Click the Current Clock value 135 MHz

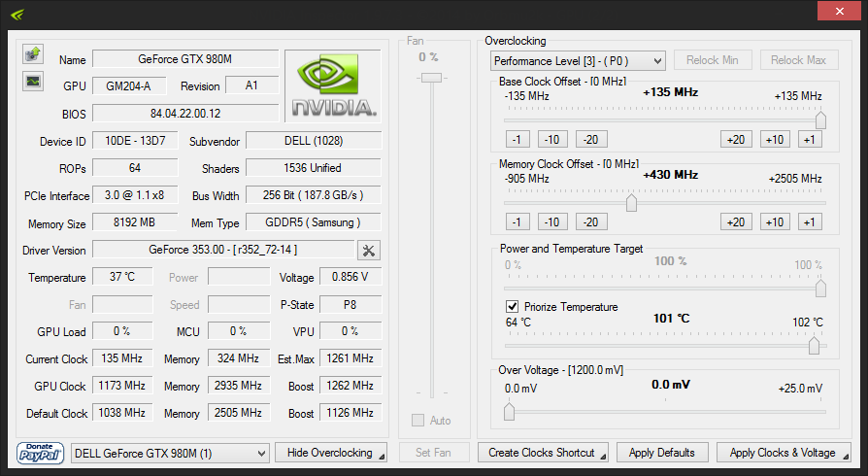[122, 358]
